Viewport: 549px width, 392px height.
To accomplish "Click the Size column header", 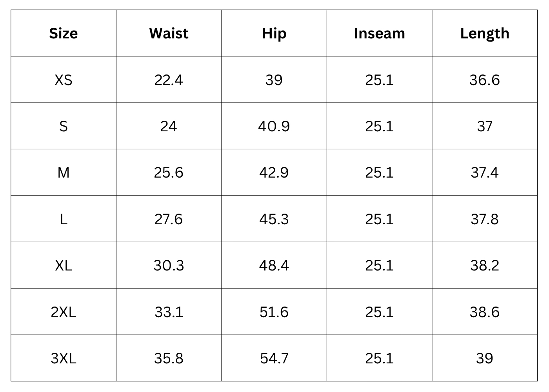I will (64, 33).
